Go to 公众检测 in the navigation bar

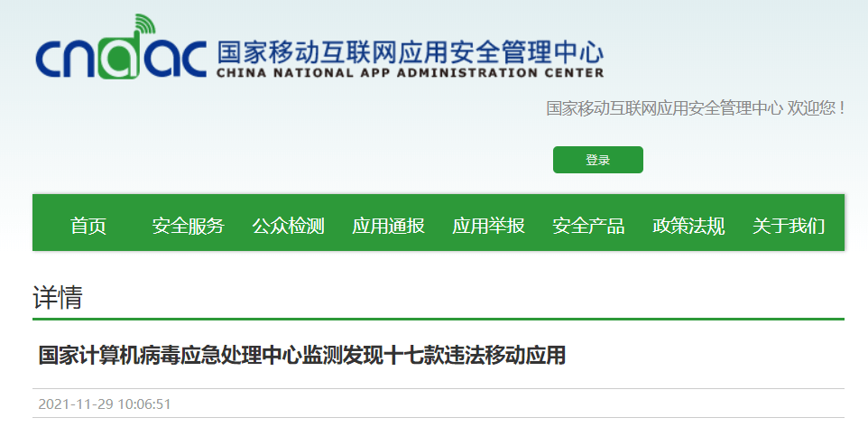(289, 226)
